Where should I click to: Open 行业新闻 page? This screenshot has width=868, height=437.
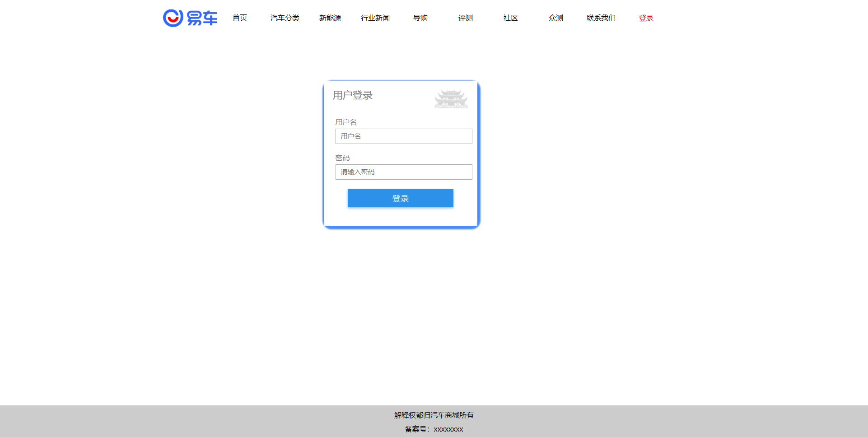pyautogui.click(x=375, y=18)
